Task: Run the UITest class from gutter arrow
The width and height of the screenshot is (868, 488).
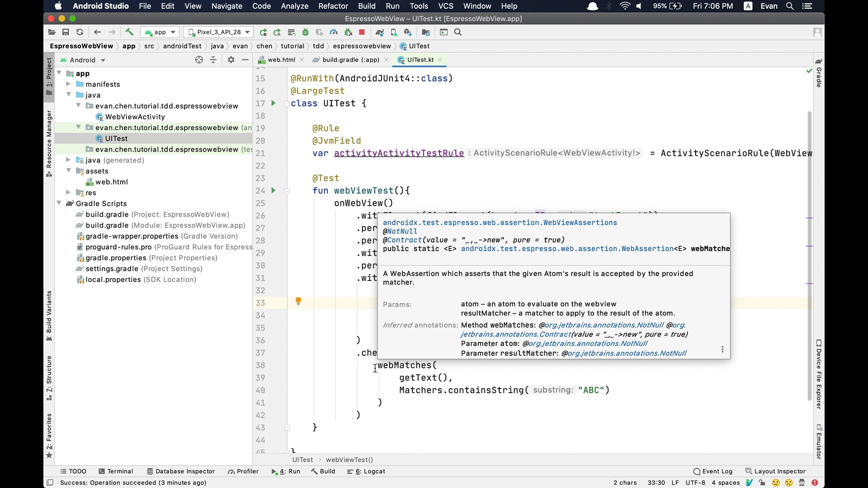Action: click(x=273, y=103)
